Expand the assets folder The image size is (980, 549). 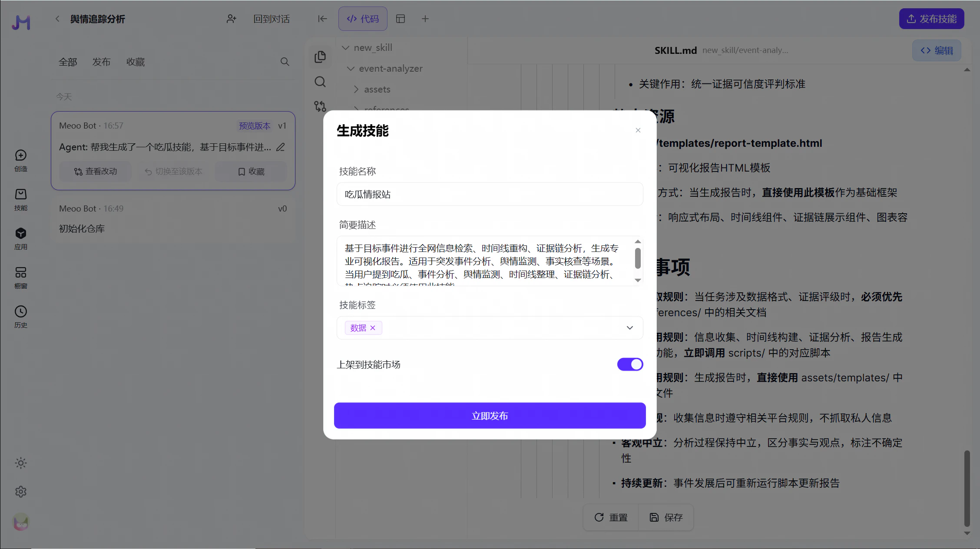pos(356,89)
